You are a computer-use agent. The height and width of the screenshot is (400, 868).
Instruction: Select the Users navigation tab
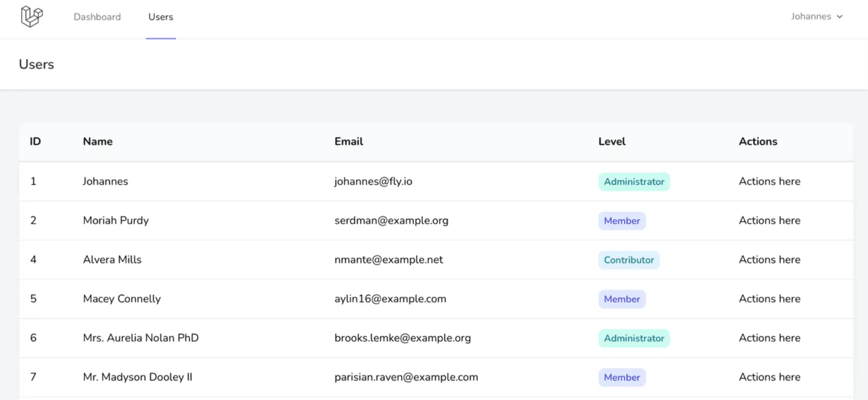click(x=160, y=17)
